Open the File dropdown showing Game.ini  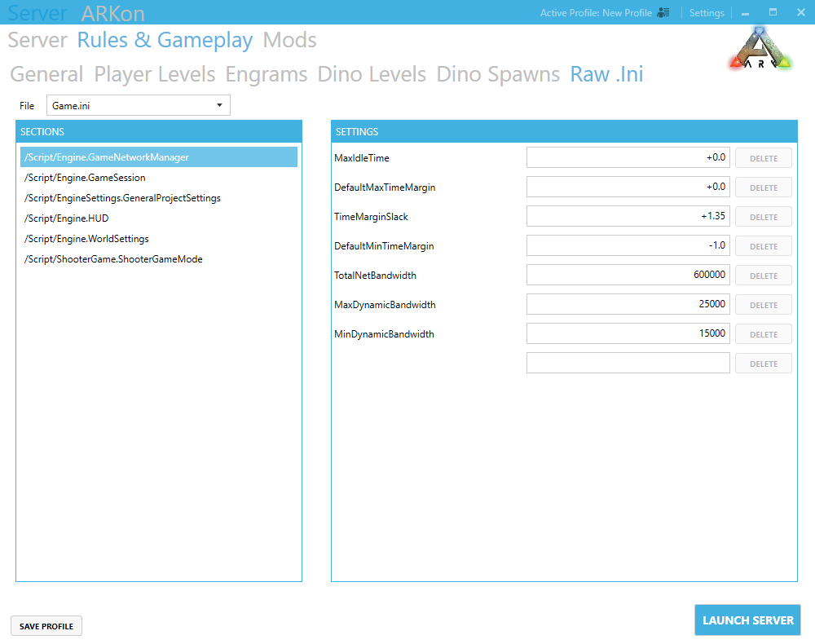(139, 105)
